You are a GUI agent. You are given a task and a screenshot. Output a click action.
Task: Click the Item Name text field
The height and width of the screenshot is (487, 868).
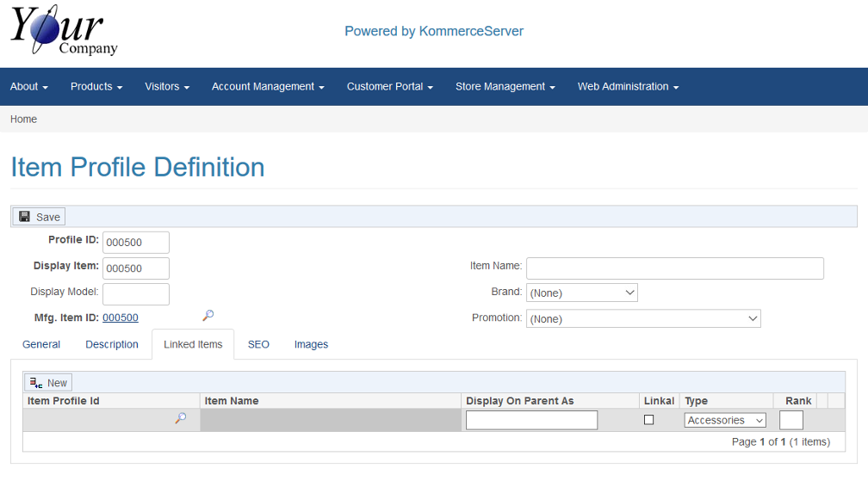point(674,268)
